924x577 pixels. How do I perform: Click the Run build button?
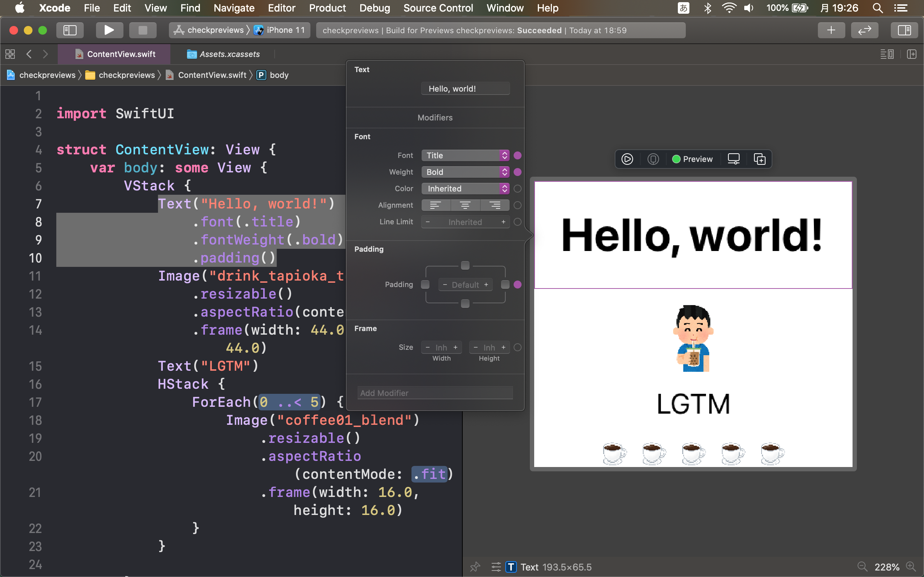tap(109, 30)
